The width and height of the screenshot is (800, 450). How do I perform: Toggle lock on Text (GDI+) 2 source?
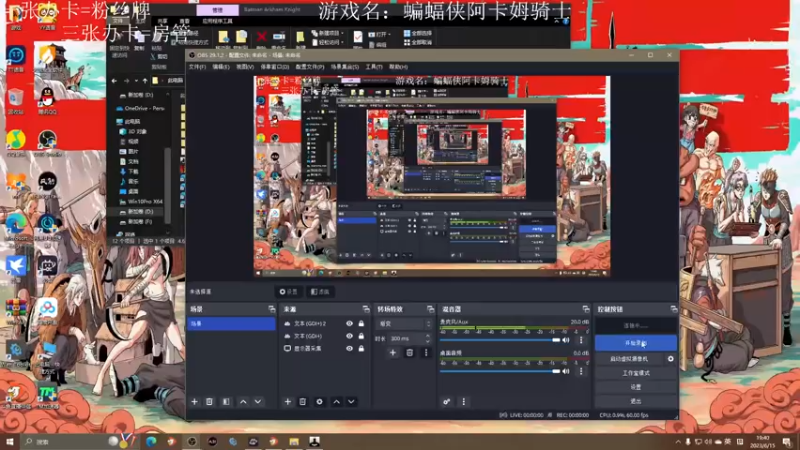(361, 323)
